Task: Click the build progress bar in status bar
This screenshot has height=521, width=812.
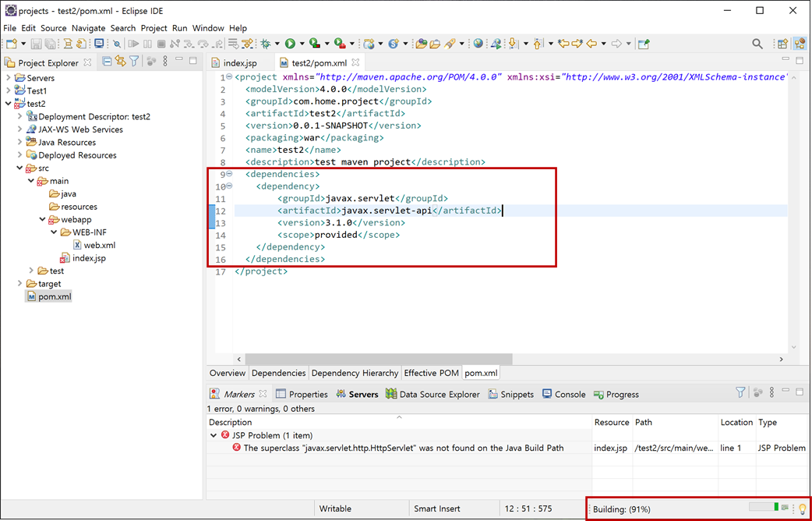Action: (764, 506)
